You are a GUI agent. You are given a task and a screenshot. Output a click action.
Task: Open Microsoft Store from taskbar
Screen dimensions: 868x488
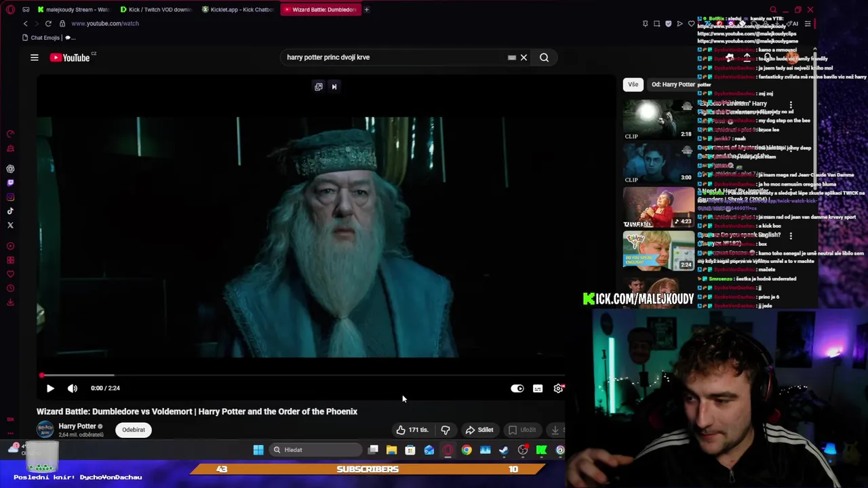pyautogui.click(x=410, y=450)
